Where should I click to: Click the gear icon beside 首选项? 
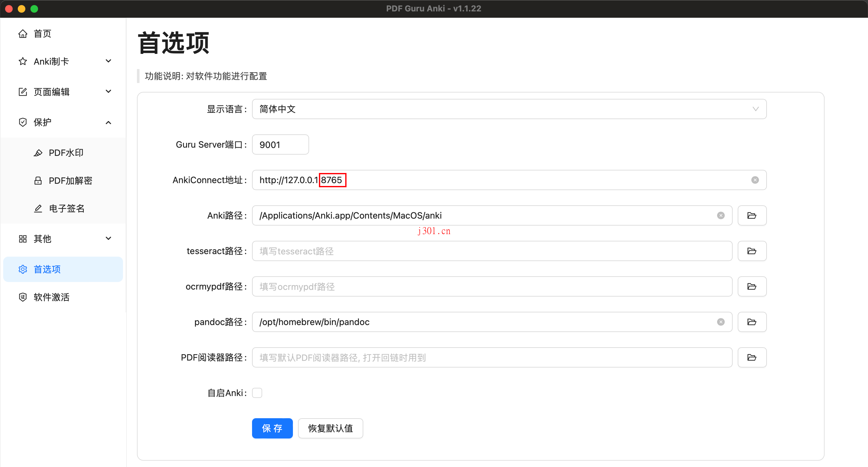[23, 269]
